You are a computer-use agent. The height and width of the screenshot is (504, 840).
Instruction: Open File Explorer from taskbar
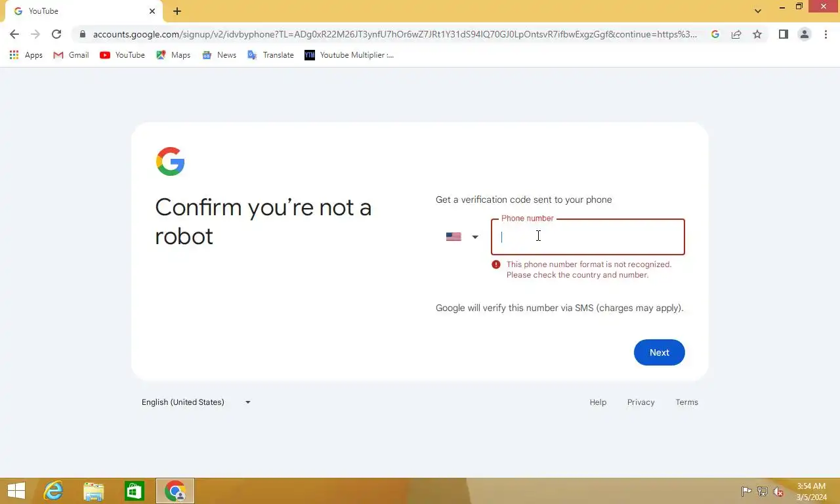94,491
